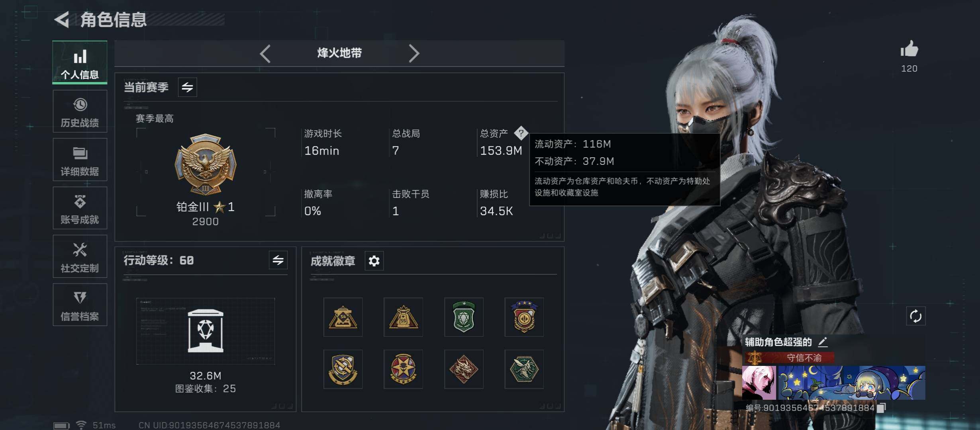Like the profile with the thumbs-up icon
The height and width of the screenshot is (430, 980).
pos(909,49)
